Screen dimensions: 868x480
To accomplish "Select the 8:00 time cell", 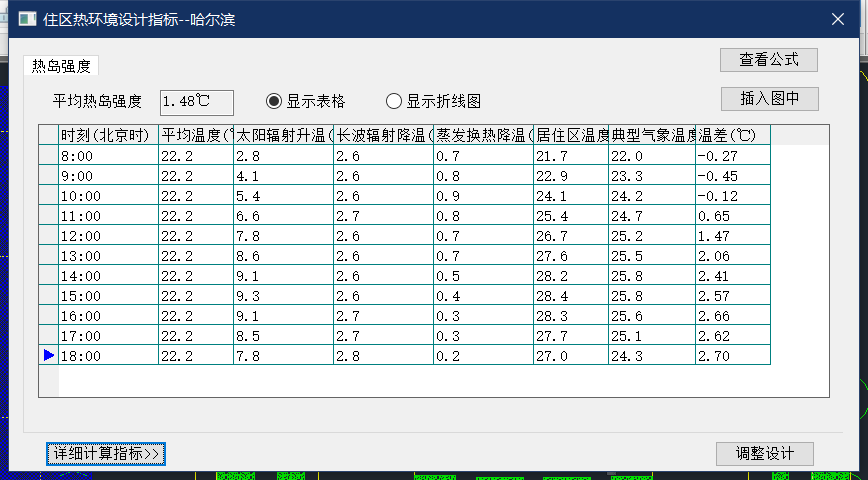I will (x=108, y=155).
